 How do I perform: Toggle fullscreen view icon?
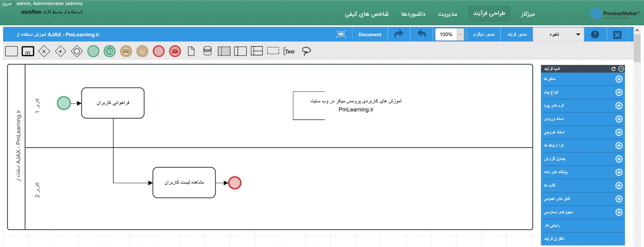pos(341,34)
